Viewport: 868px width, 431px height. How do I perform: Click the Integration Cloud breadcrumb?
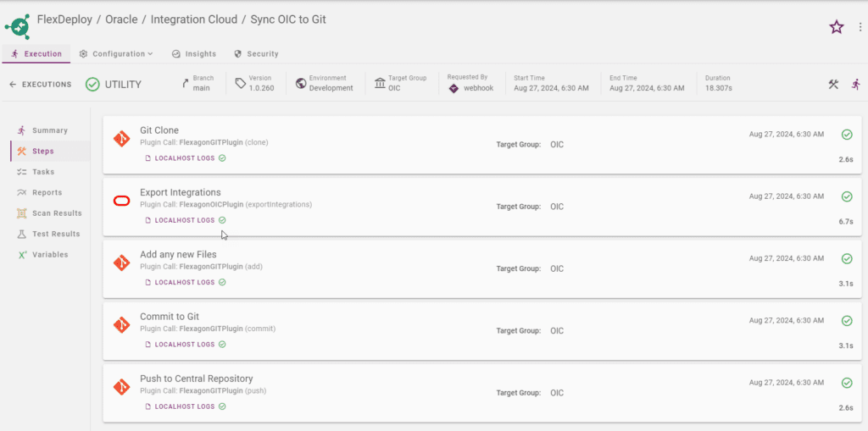(194, 20)
